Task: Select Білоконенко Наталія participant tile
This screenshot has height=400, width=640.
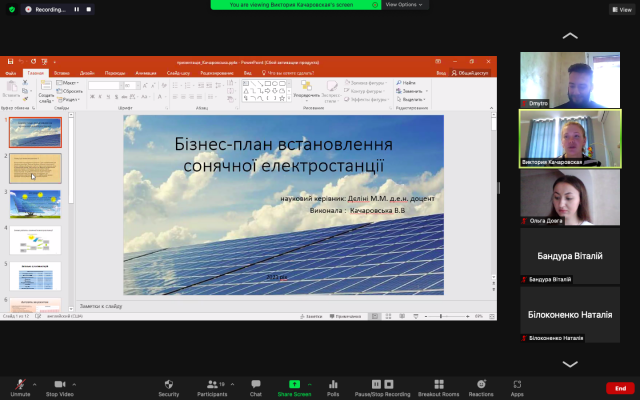Action: tap(570, 315)
